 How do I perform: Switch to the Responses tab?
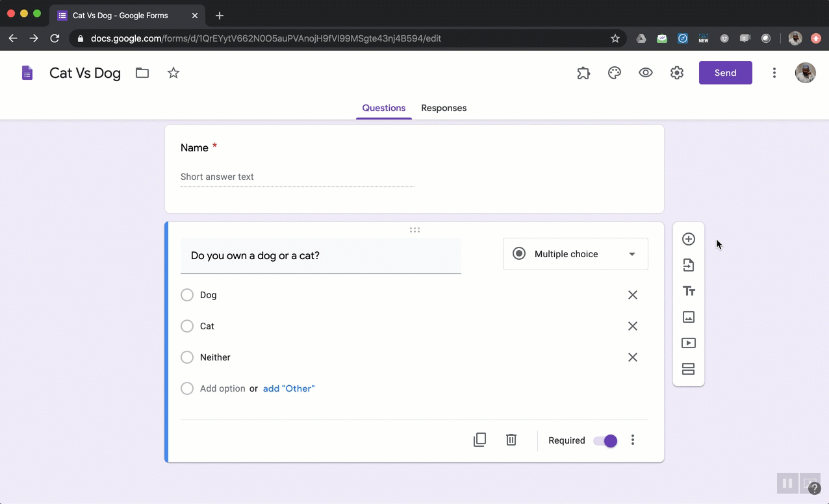point(444,108)
